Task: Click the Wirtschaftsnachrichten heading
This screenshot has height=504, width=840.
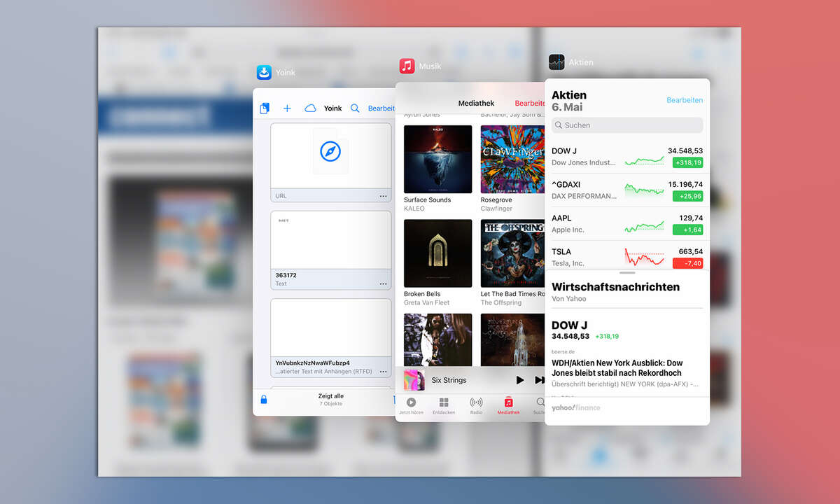Action: tap(615, 287)
